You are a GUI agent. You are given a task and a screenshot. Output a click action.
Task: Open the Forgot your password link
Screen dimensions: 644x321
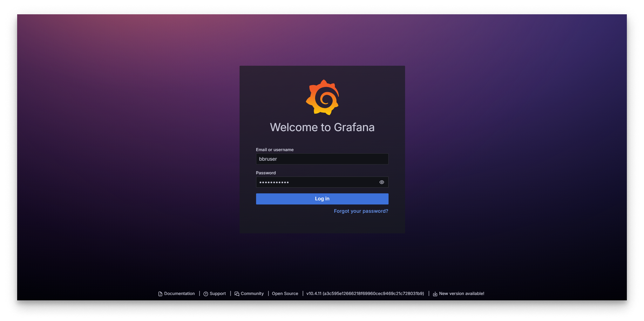361,211
